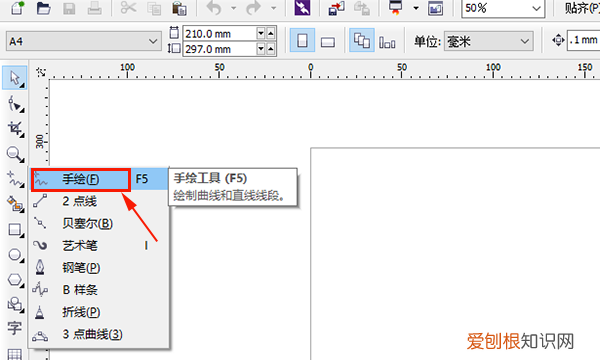Click the New document icon

17,8
